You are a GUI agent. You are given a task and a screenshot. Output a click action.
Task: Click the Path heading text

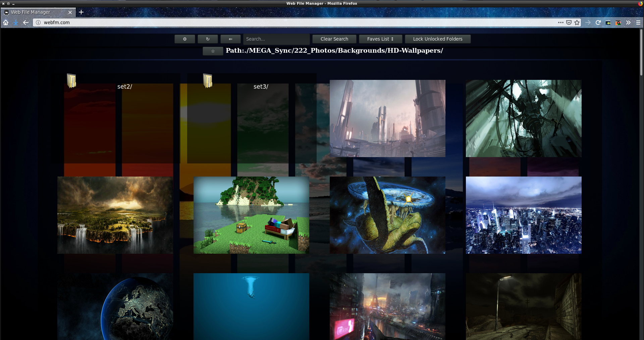pyautogui.click(x=334, y=51)
